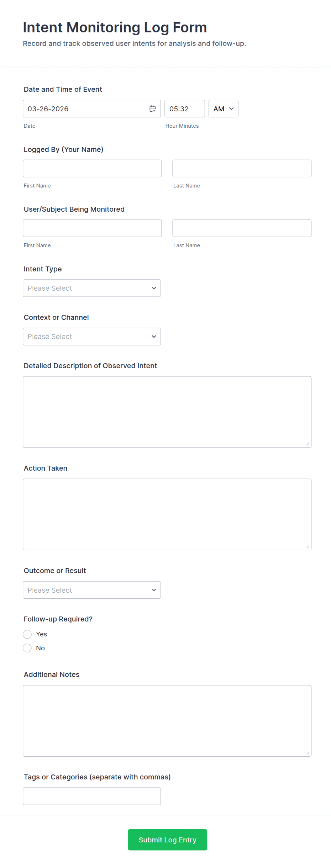Viewport: 331px width, 868px height.
Task: Grab the Action Taken textarea resize handle
Action: point(308,547)
